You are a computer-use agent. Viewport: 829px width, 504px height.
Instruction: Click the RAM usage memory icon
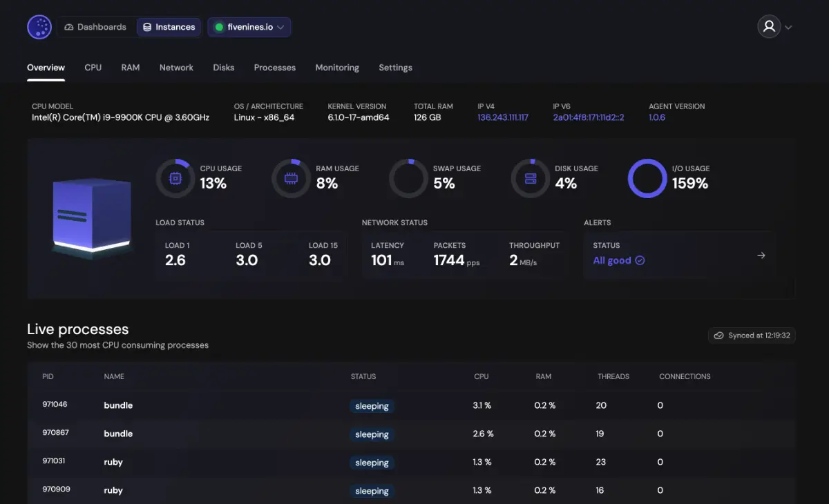pyautogui.click(x=291, y=178)
